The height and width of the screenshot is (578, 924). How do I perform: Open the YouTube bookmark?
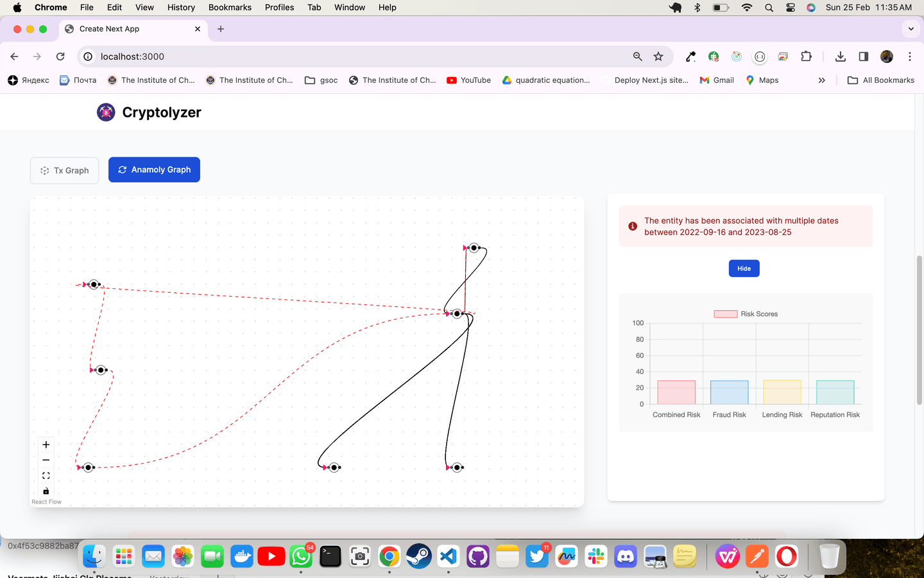tap(468, 80)
